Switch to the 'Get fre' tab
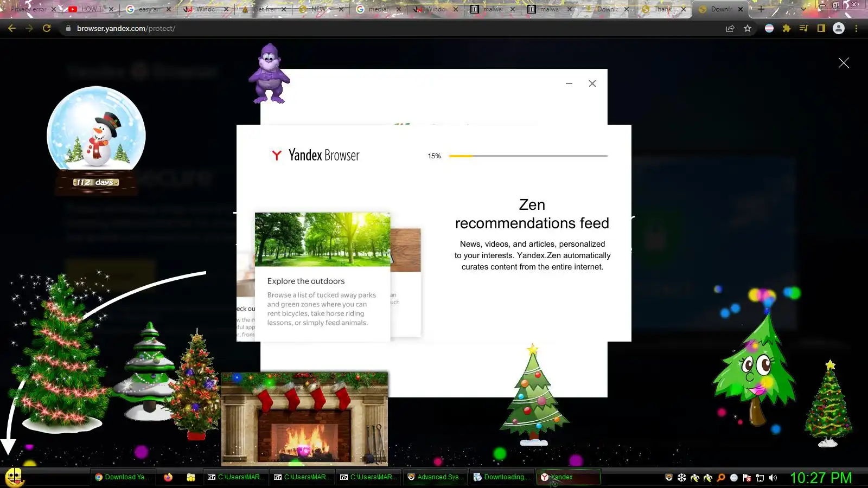The image size is (868, 488). 264,9
